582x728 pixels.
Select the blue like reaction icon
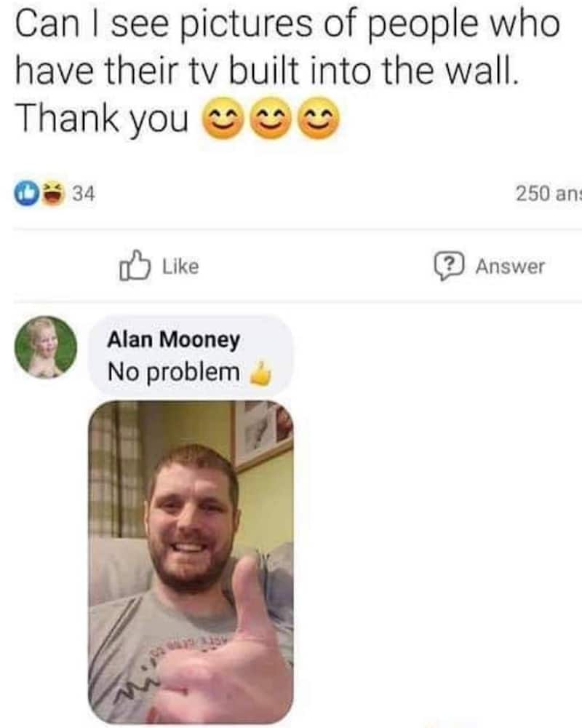(26, 194)
